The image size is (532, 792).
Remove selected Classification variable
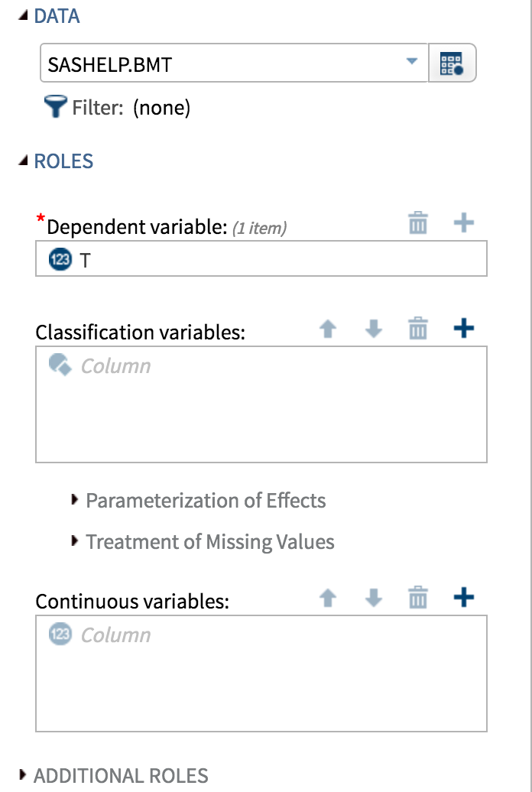[x=418, y=329]
